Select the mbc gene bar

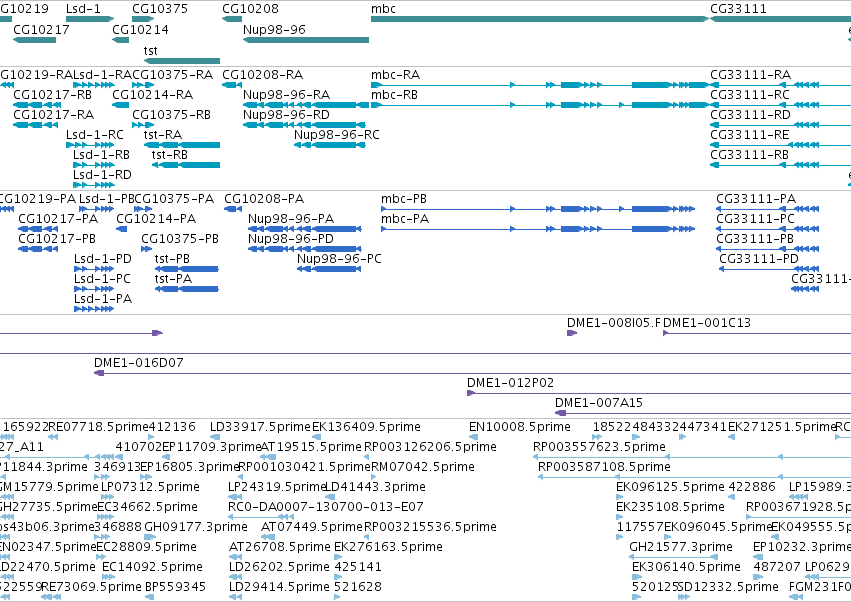[540, 19]
